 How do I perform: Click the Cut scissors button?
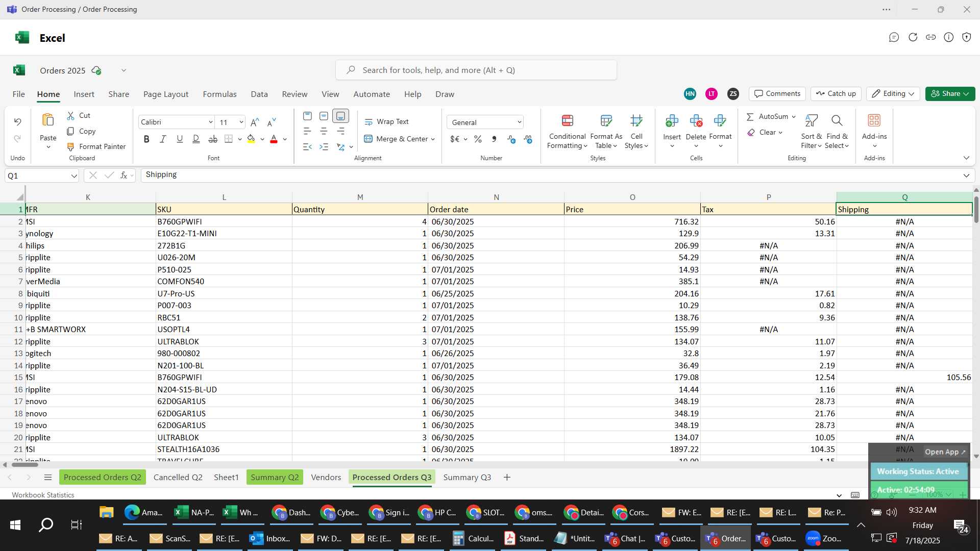tap(78, 116)
